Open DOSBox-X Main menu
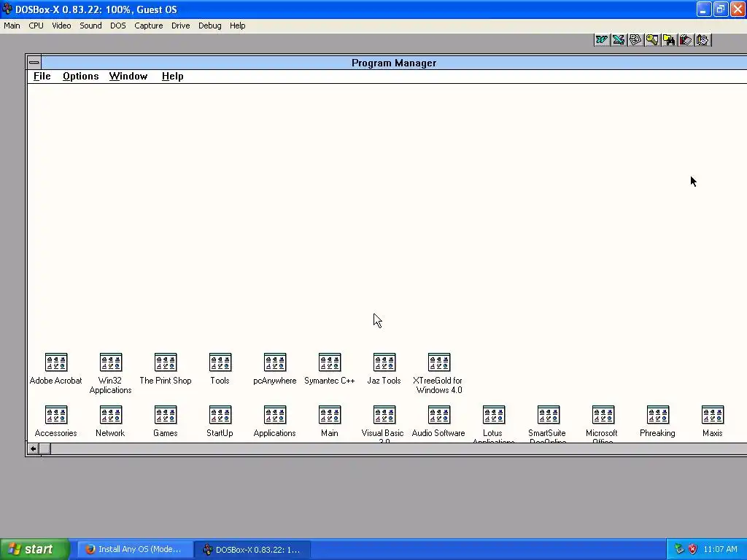 (x=12, y=26)
